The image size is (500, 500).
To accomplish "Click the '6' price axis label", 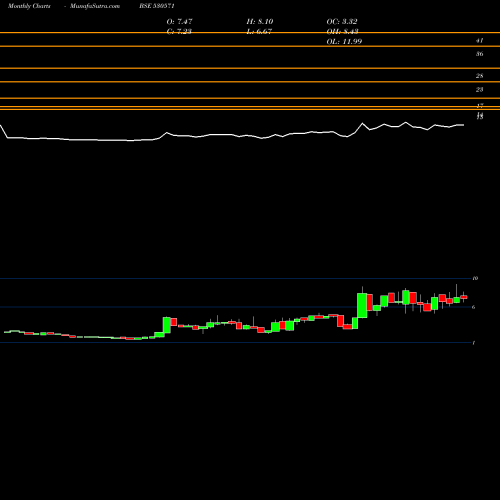I will pos(474,307).
